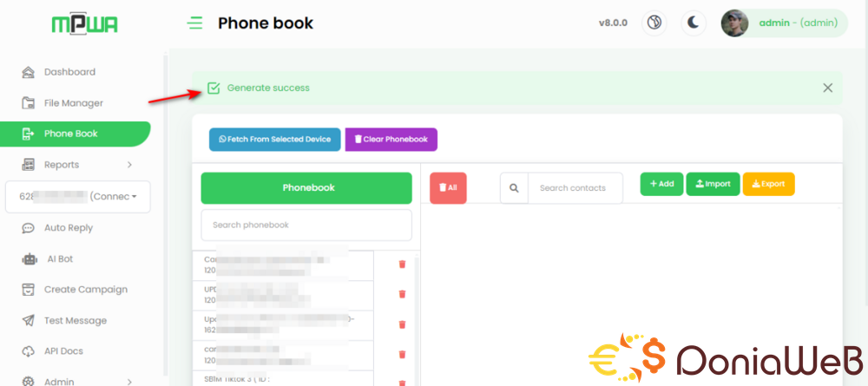Click the Import contacts button
Screen dimensions: 868x386
(713, 184)
